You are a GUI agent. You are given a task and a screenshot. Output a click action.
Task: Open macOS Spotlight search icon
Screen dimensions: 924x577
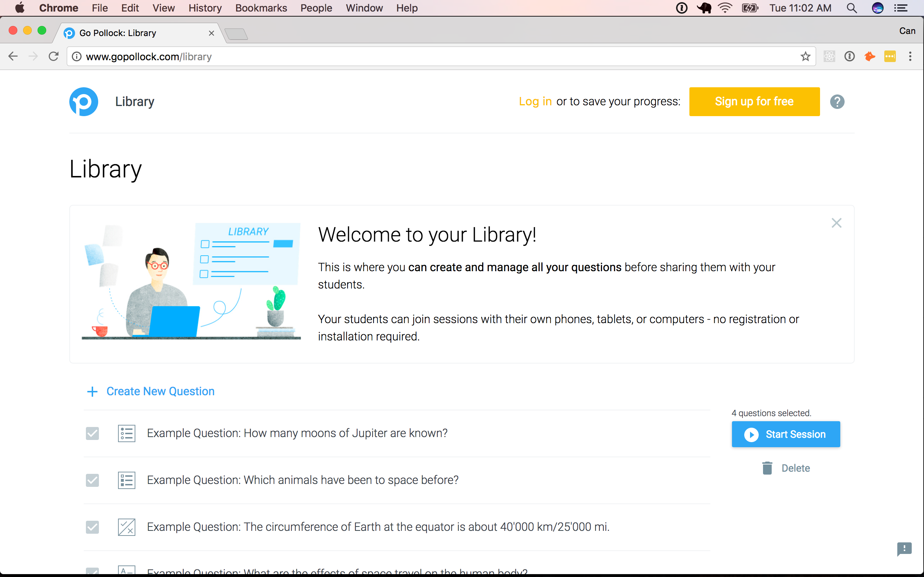851,8
